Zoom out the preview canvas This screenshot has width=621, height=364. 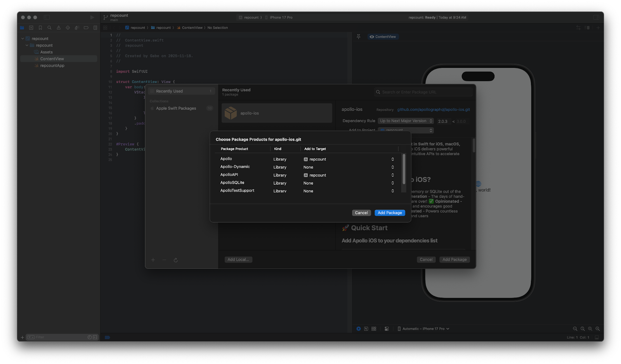575,329
